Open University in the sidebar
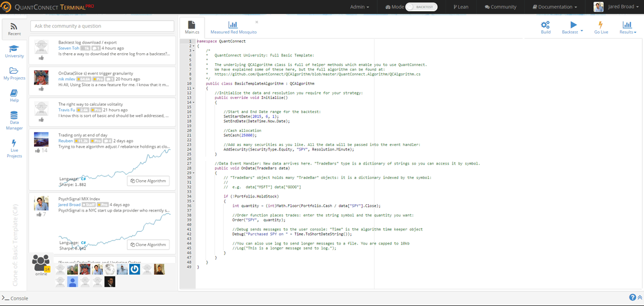Viewport: 644px width, 306px height. tap(14, 51)
